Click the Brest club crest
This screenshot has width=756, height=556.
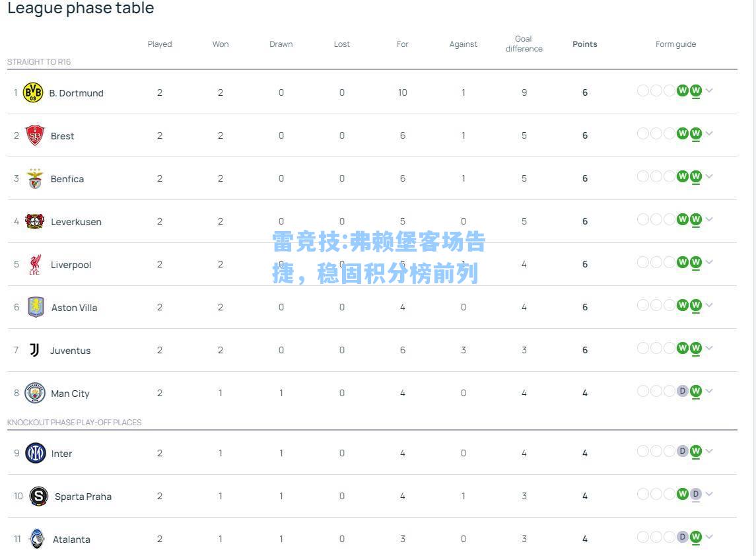(35, 135)
